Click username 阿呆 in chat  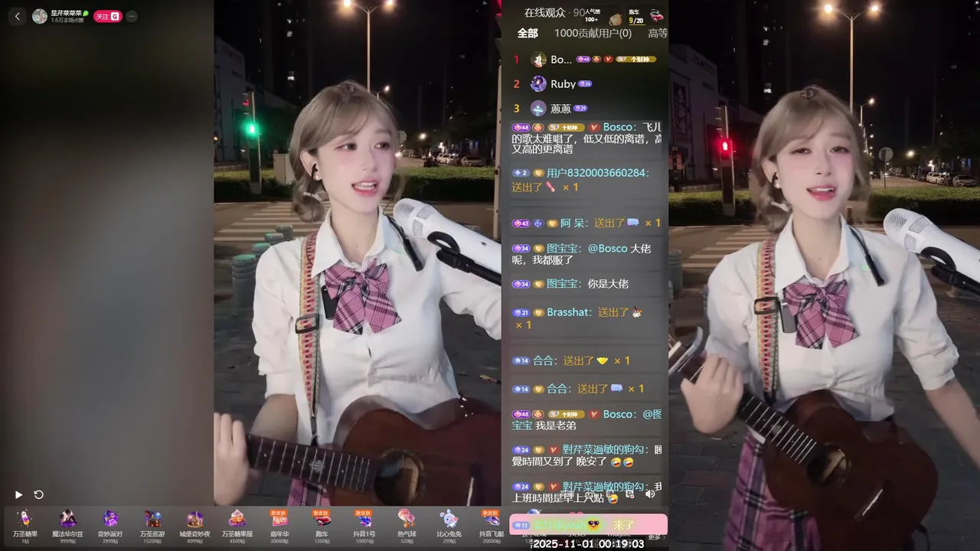(571, 223)
